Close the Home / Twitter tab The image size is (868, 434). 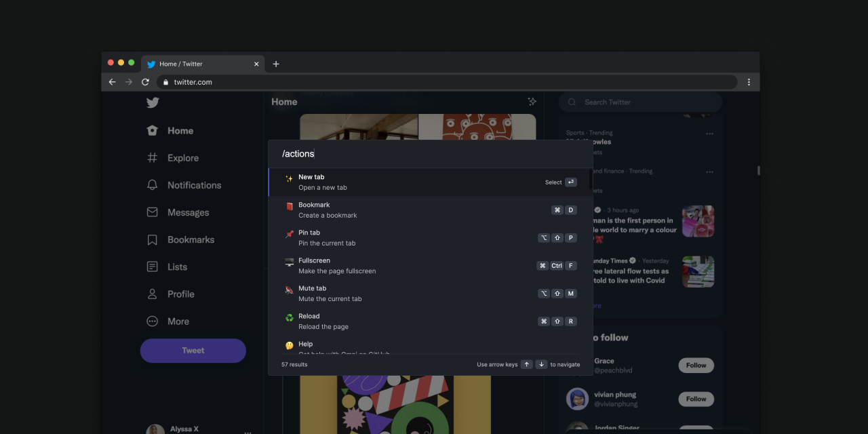click(x=256, y=64)
